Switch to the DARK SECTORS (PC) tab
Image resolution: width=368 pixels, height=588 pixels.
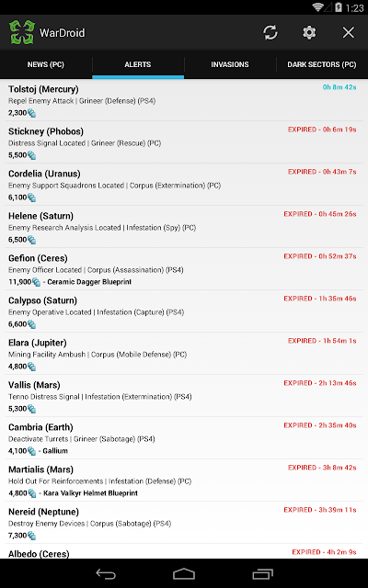click(322, 64)
